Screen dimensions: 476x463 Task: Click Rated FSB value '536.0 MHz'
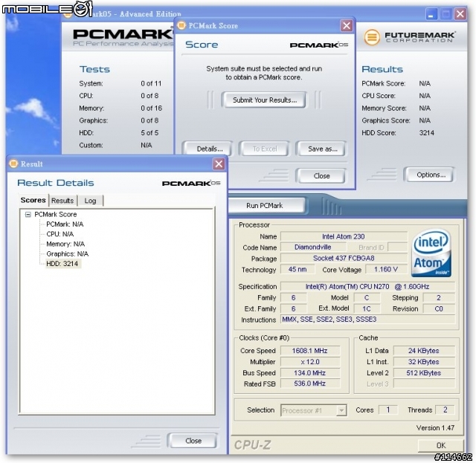point(309,383)
